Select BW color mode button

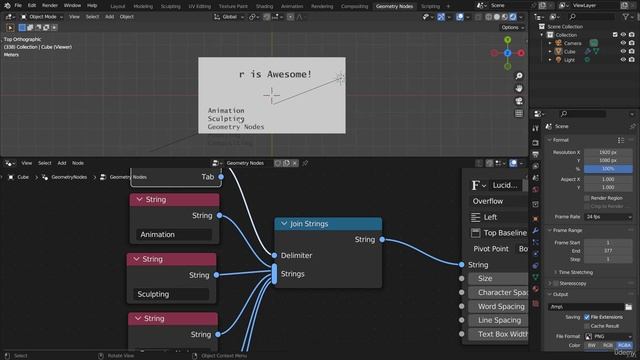coord(592,346)
